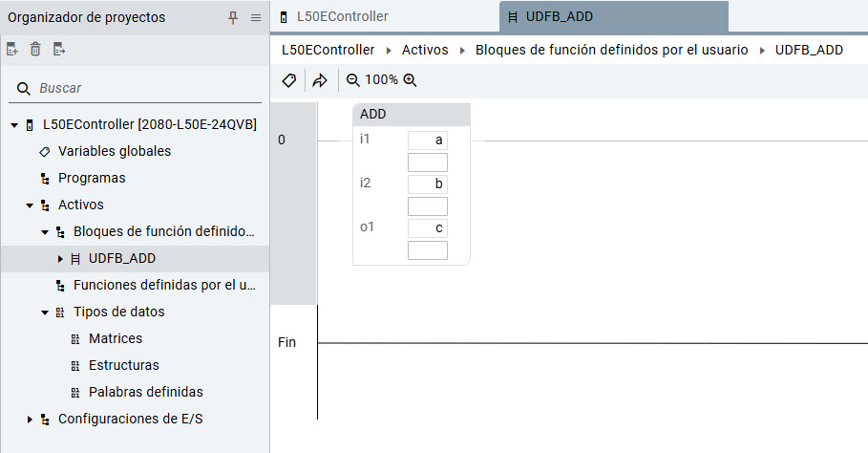Click the tag icon in editor toolbar
The height and width of the screenshot is (453, 868).
pyautogui.click(x=288, y=80)
